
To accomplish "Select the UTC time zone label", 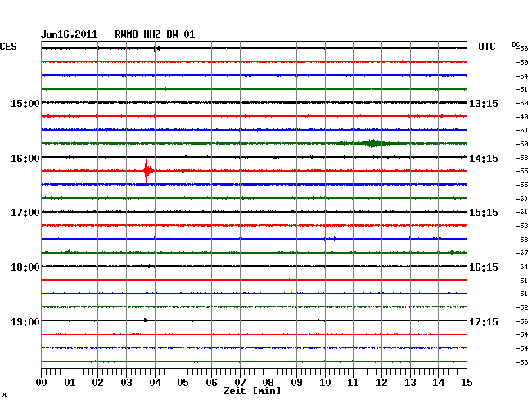I will click(x=486, y=47).
